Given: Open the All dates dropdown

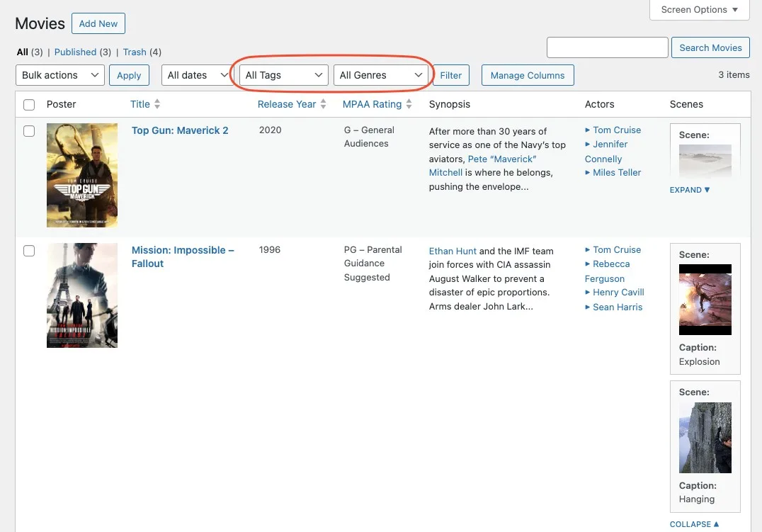Looking at the screenshot, I should [196, 75].
